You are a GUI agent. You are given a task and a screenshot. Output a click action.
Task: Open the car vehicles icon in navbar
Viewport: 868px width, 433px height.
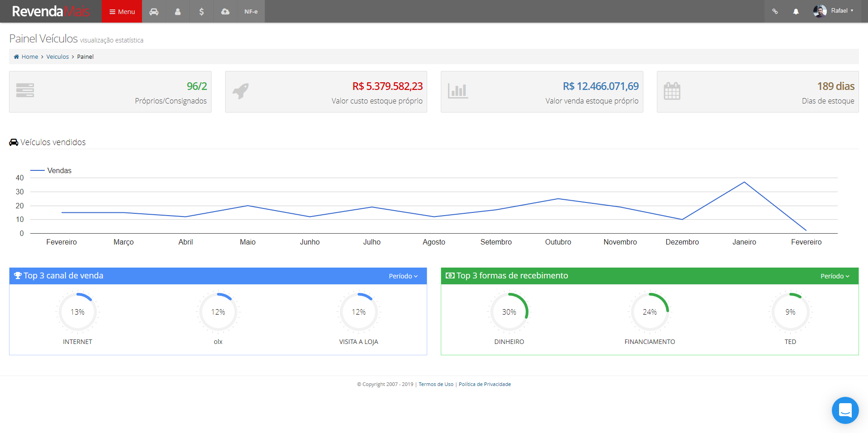point(154,11)
